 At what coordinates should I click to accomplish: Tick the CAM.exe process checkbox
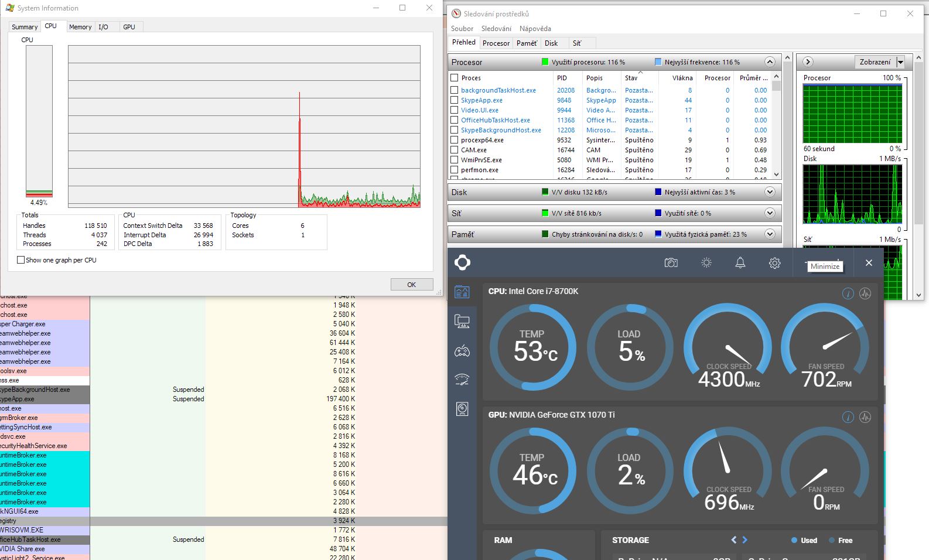(x=454, y=150)
